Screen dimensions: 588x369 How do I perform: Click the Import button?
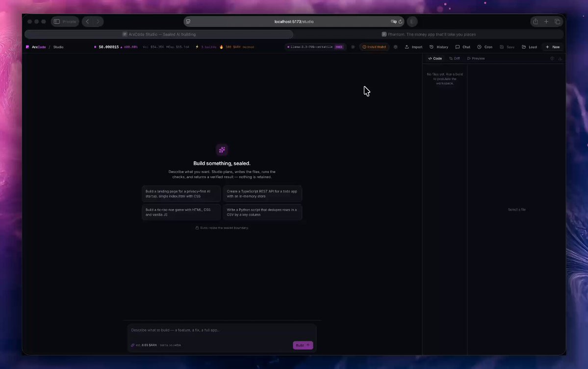coord(413,47)
